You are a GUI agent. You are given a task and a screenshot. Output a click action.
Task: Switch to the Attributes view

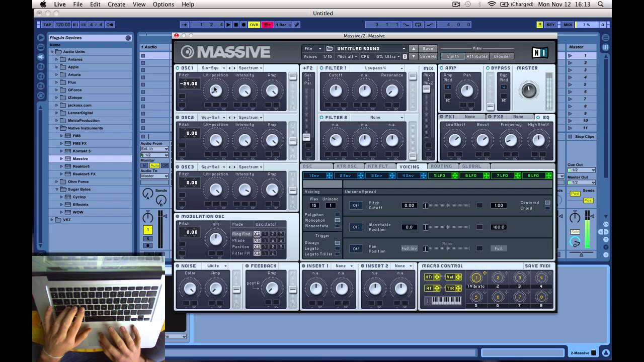tap(477, 56)
